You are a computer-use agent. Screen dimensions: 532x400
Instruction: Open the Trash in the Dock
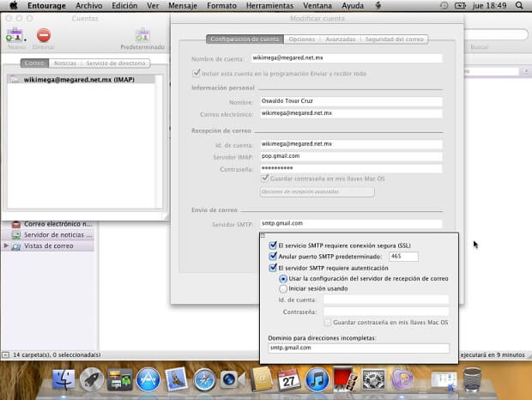[472, 379]
